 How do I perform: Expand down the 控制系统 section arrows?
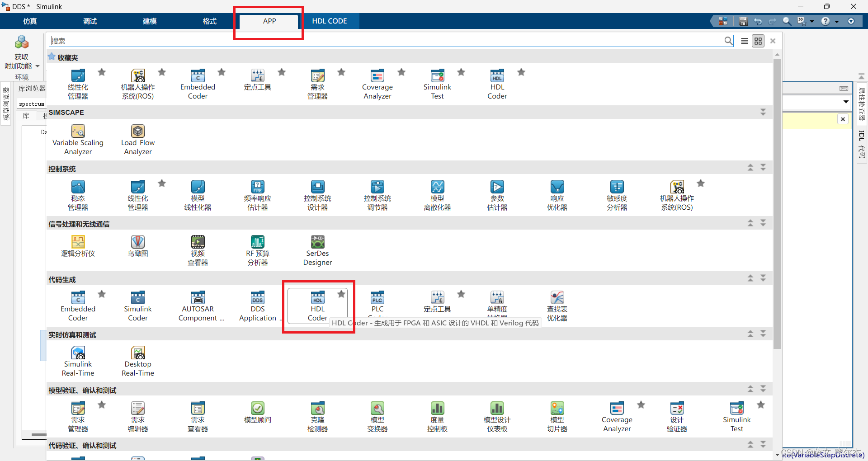click(x=763, y=168)
